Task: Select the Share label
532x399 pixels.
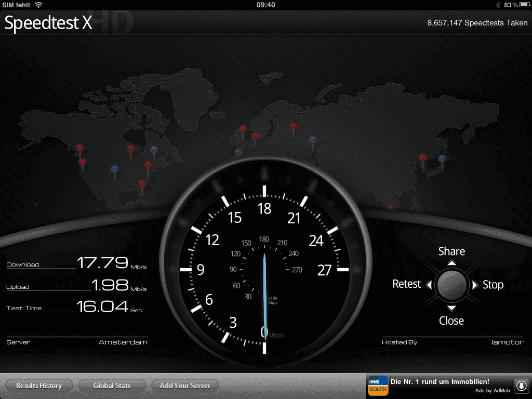Action: [451, 251]
